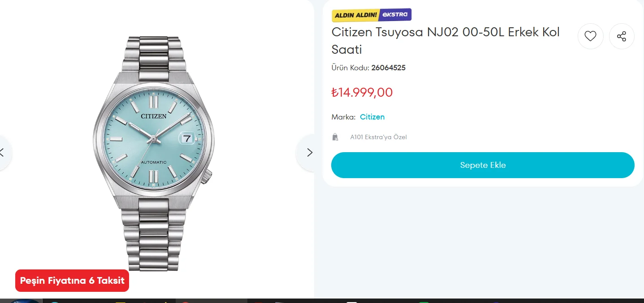The width and height of the screenshot is (644, 303).
Task: Click the red price ₺14.999,00
Action: (362, 93)
